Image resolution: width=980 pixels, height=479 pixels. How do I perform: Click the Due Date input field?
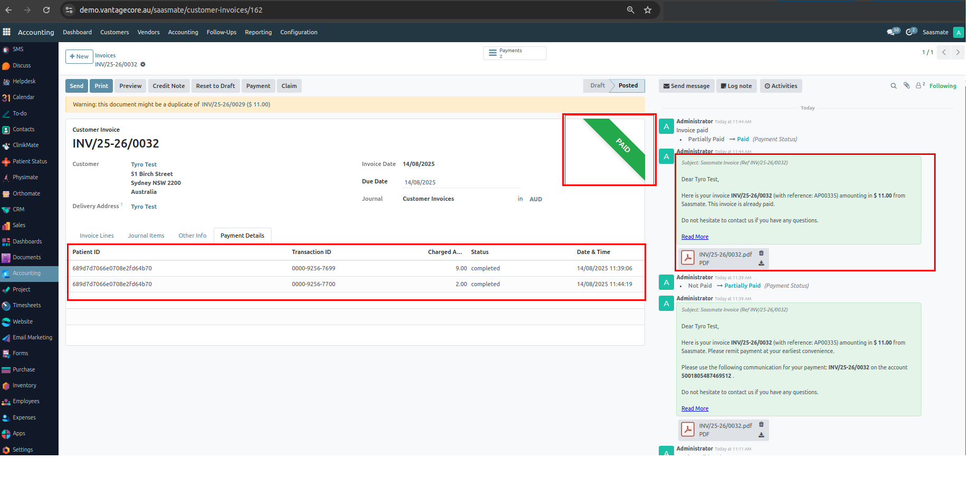[460, 182]
